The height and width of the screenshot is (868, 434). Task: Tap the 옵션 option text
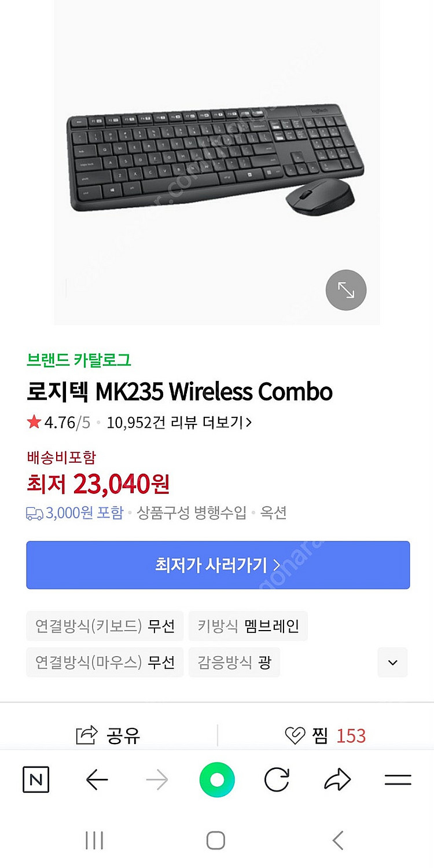pyautogui.click(x=273, y=513)
